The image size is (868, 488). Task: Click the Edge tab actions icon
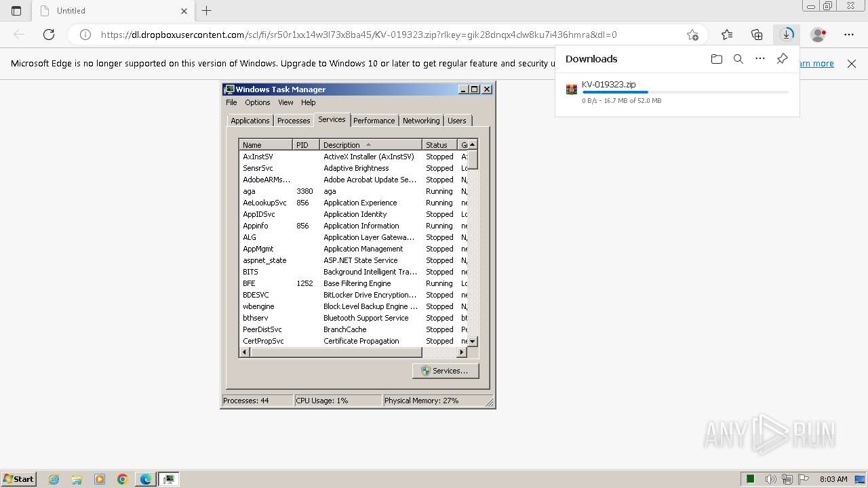[x=16, y=11]
